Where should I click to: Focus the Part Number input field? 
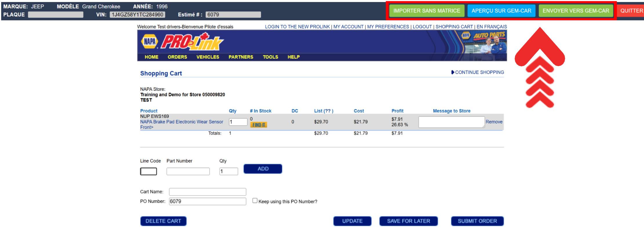pyautogui.click(x=188, y=172)
